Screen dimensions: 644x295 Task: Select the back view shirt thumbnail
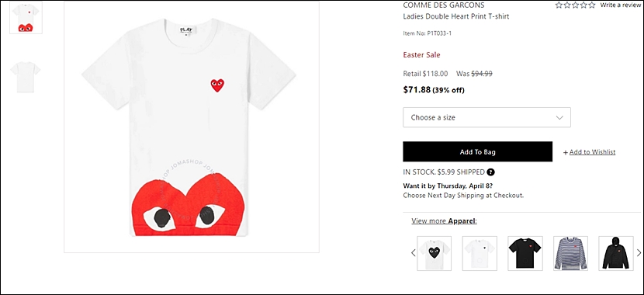[x=26, y=77]
